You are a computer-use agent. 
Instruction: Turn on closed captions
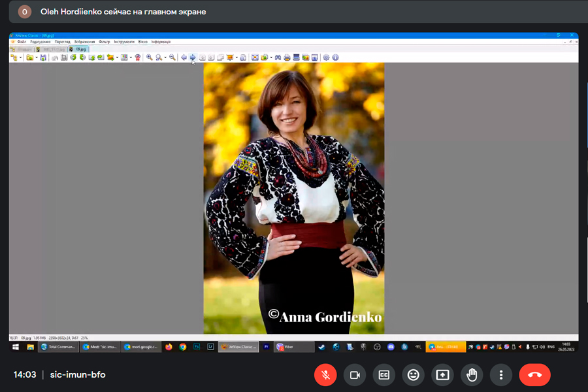[x=384, y=375]
